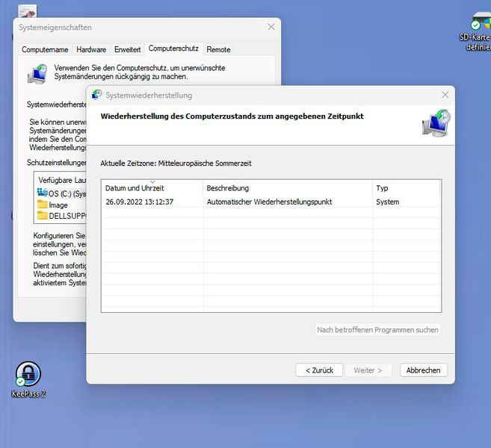
Task: Cancel the wizard with Abbrechen
Action: tap(423, 370)
